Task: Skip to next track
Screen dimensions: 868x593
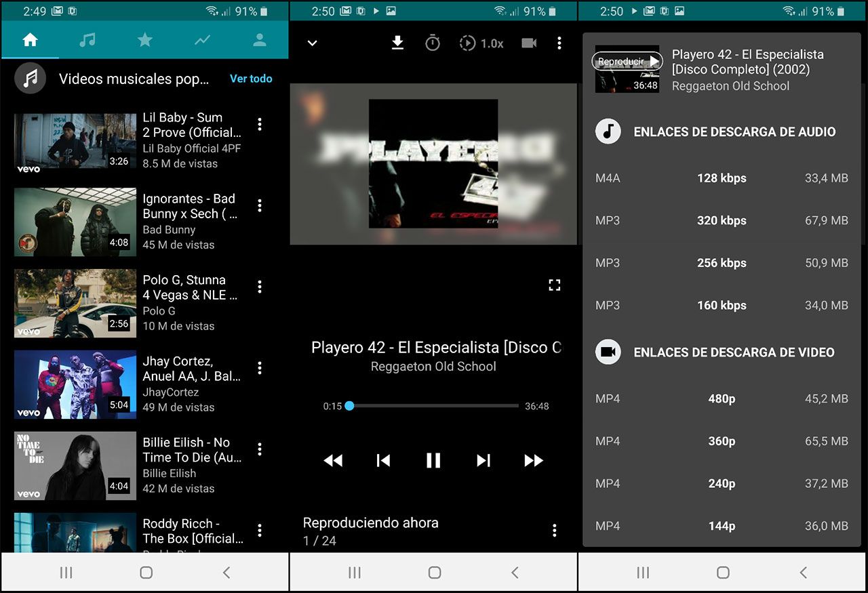Action: (x=484, y=461)
